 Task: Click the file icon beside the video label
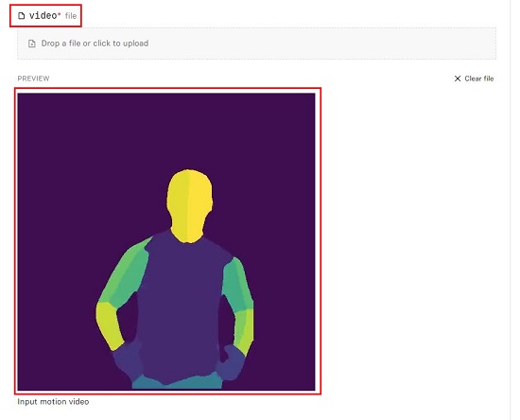[21, 16]
